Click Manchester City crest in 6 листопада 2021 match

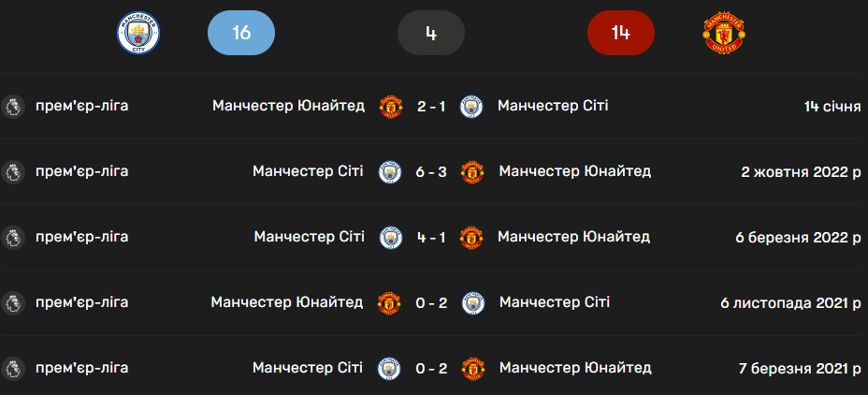474,303
